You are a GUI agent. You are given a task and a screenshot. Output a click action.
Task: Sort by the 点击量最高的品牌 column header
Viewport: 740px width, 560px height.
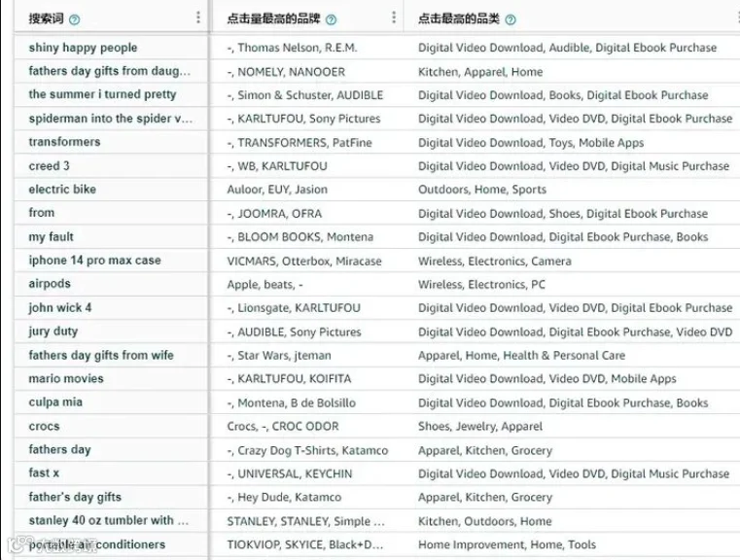click(x=273, y=18)
